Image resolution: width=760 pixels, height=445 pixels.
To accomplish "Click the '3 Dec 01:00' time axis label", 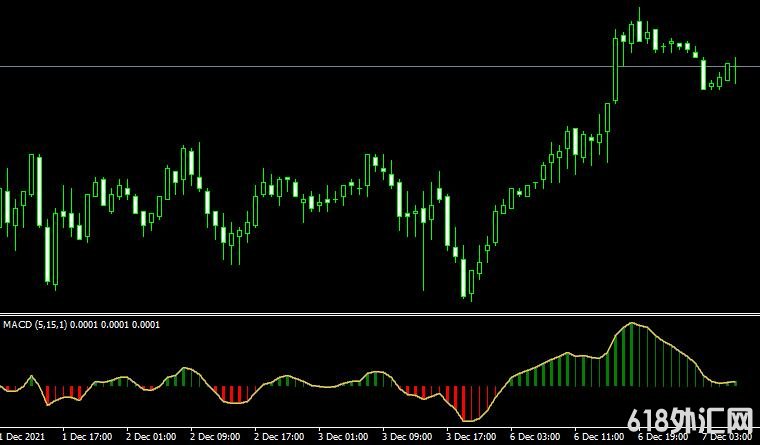I will pos(343,437).
